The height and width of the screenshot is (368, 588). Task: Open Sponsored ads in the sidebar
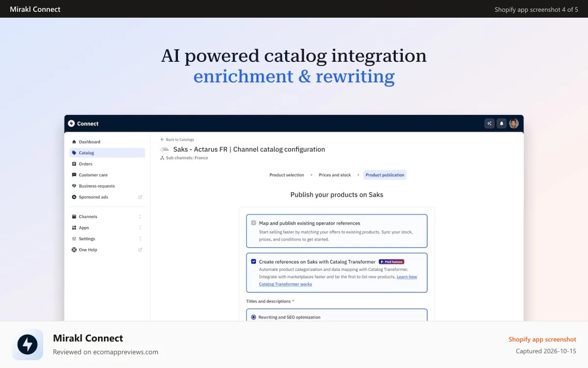[x=107, y=197]
